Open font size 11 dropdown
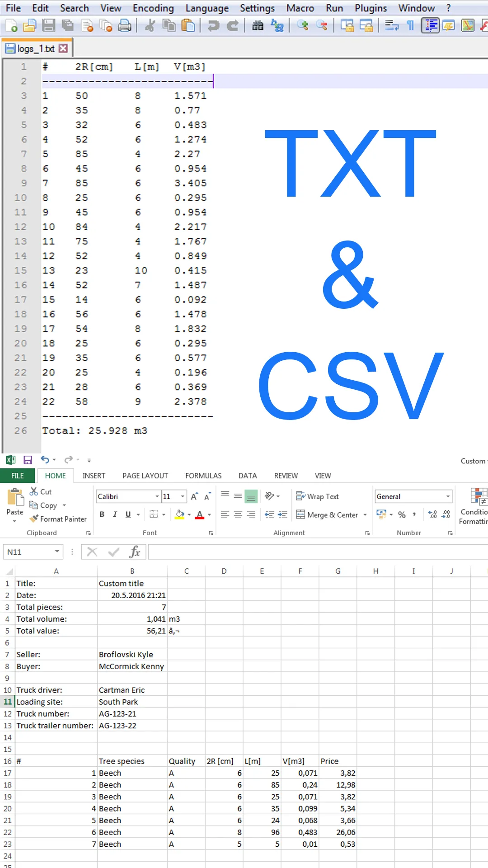Image resolution: width=488 pixels, height=868 pixels. click(183, 496)
